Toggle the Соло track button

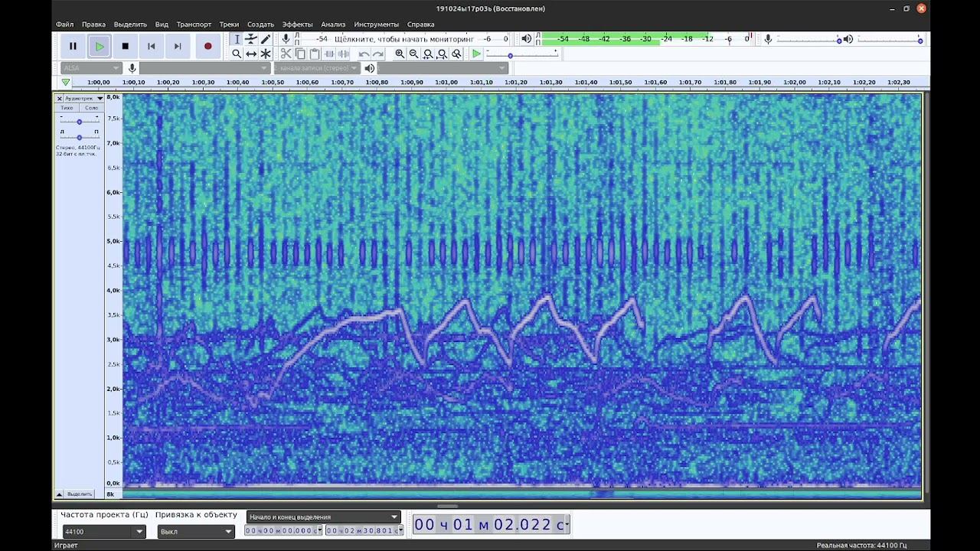pyautogui.click(x=91, y=108)
